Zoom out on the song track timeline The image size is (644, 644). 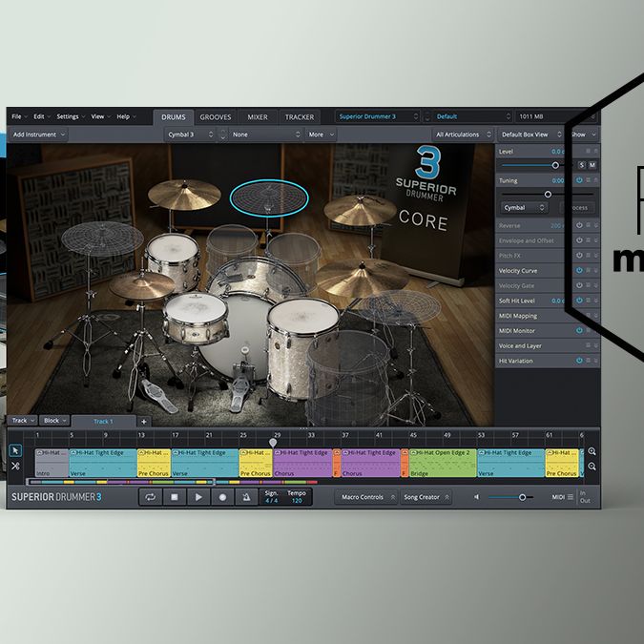(x=592, y=467)
